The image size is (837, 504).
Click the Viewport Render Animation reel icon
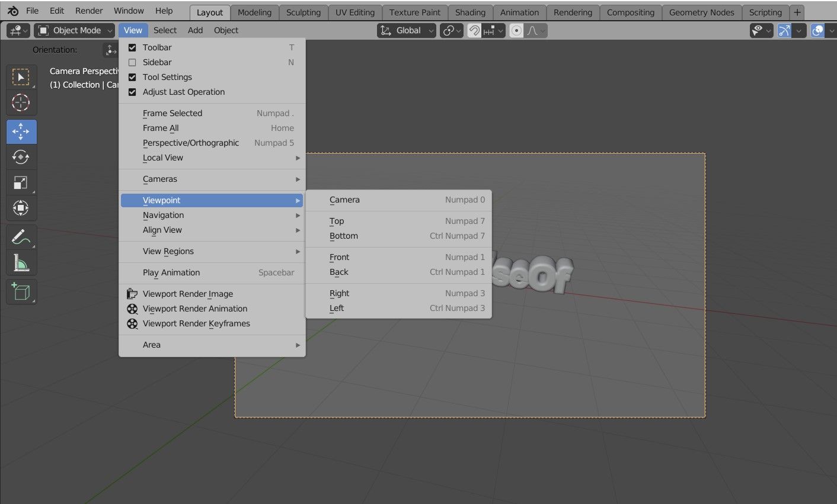[x=132, y=309]
